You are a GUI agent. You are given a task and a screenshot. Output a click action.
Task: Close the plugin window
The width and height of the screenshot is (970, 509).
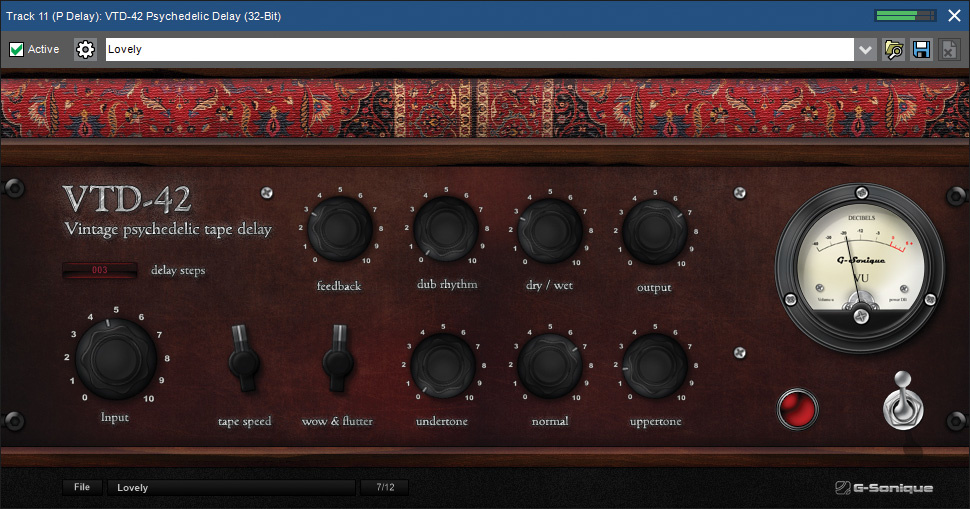(955, 16)
